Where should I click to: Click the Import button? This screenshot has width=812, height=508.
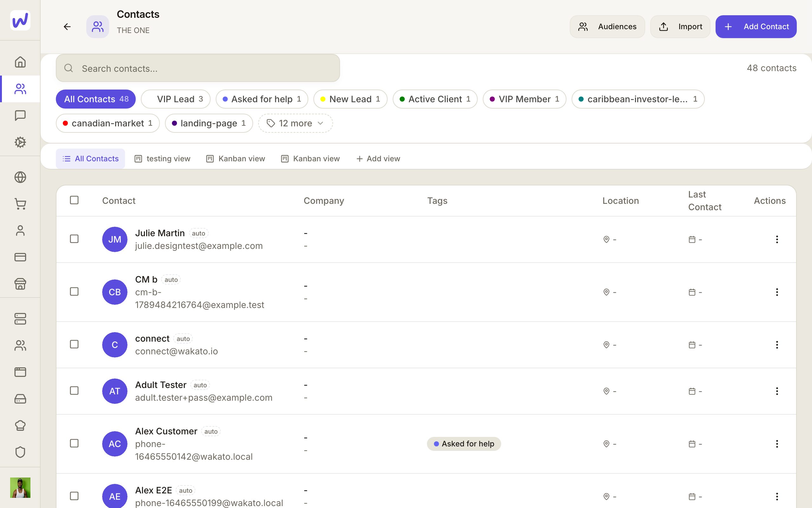click(x=680, y=27)
